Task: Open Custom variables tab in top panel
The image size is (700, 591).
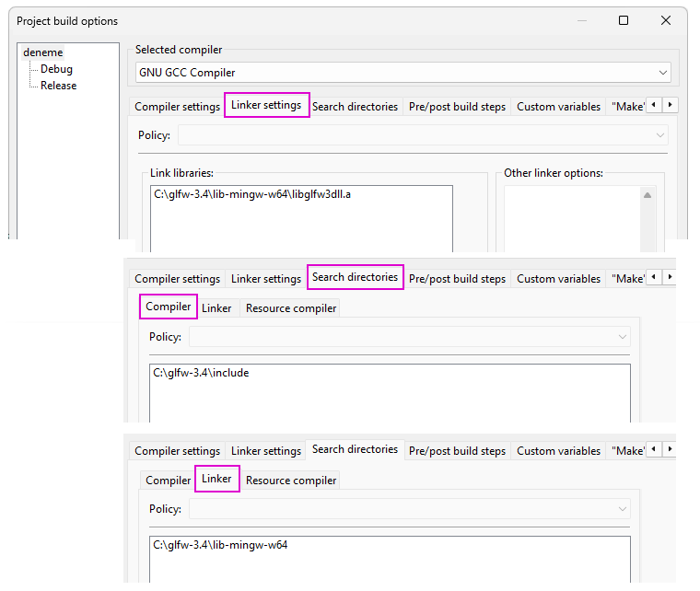Action: click(558, 107)
